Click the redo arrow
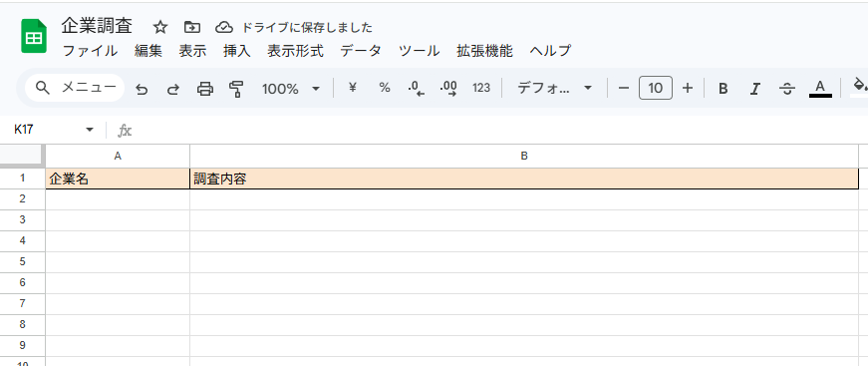Screen dimensions: 868x366 pyautogui.click(x=173, y=89)
